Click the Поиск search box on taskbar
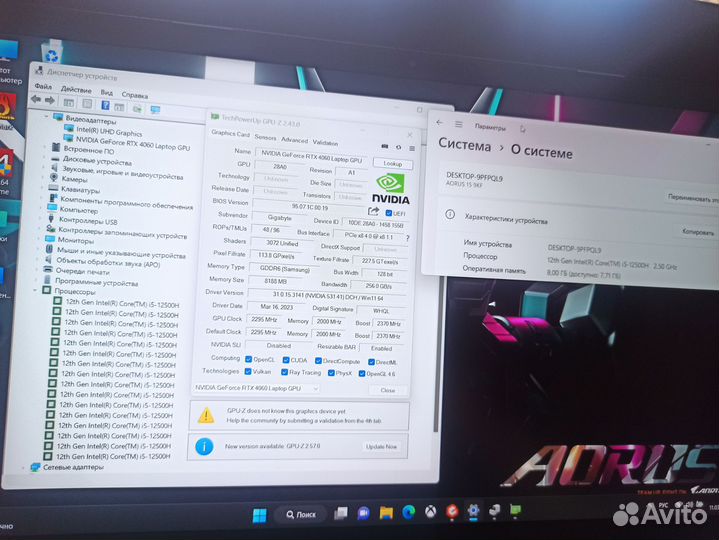The height and width of the screenshot is (540, 719). coord(301,514)
